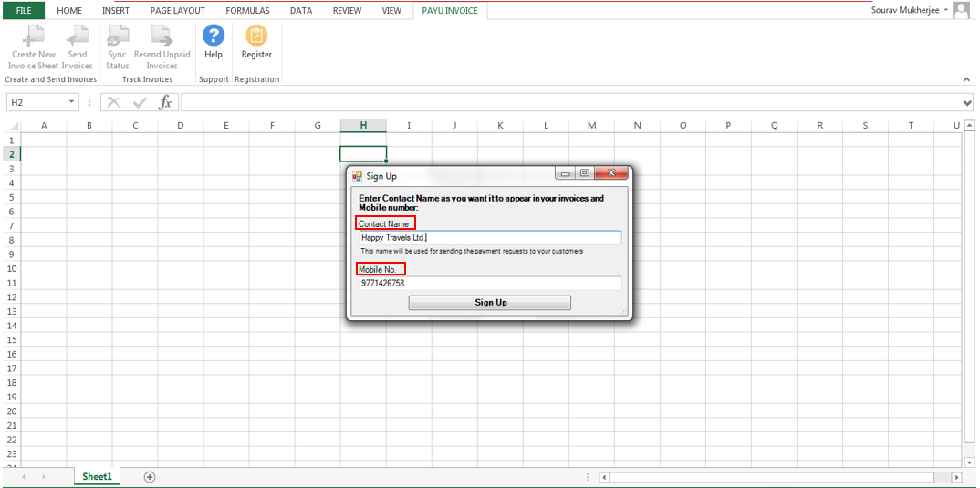The height and width of the screenshot is (488, 980).
Task: Click previous sheet navigation arrow
Action: pos(24,477)
